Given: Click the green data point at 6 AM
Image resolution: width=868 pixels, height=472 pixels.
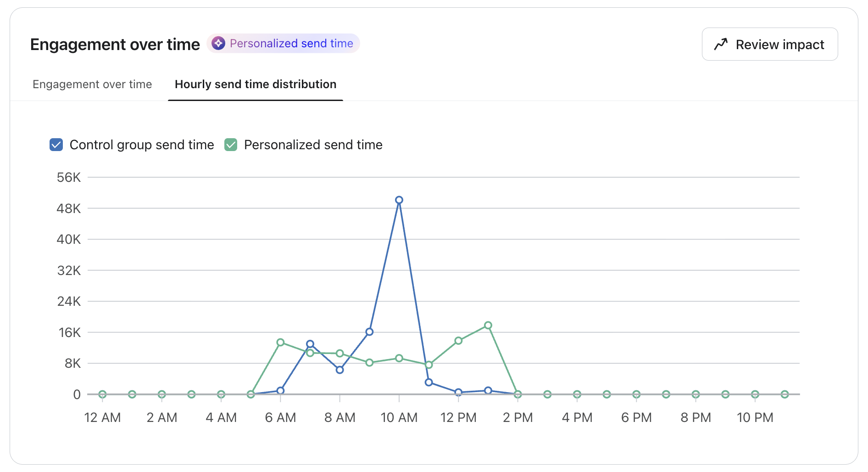Looking at the screenshot, I should point(280,342).
